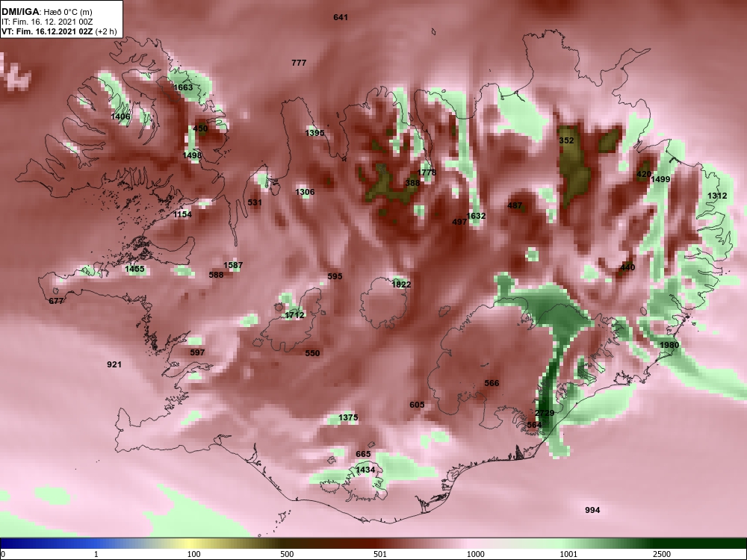The width and height of the screenshot is (747, 560).
Task: Click the 1455 value on the peninsula
Action: coord(134,269)
